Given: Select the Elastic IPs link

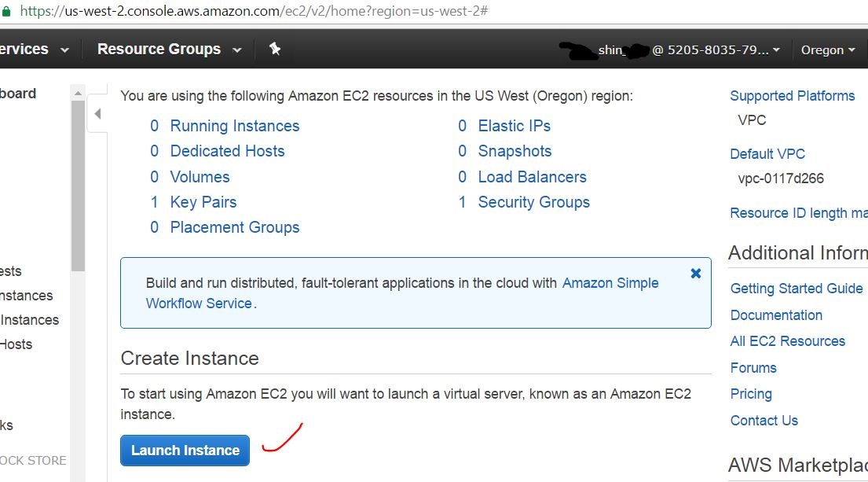Looking at the screenshot, I should click(514, 126).
